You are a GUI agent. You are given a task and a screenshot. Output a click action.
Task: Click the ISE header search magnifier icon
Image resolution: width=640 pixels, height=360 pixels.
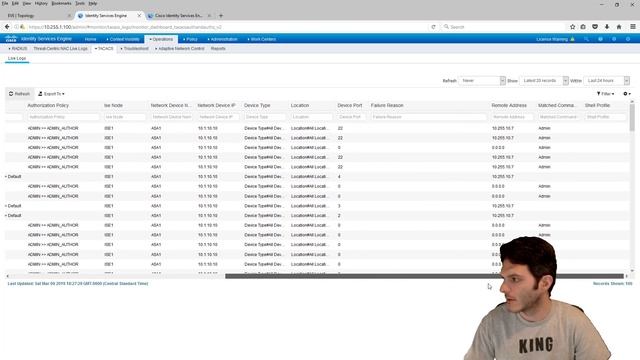click(x=586, y=39)
